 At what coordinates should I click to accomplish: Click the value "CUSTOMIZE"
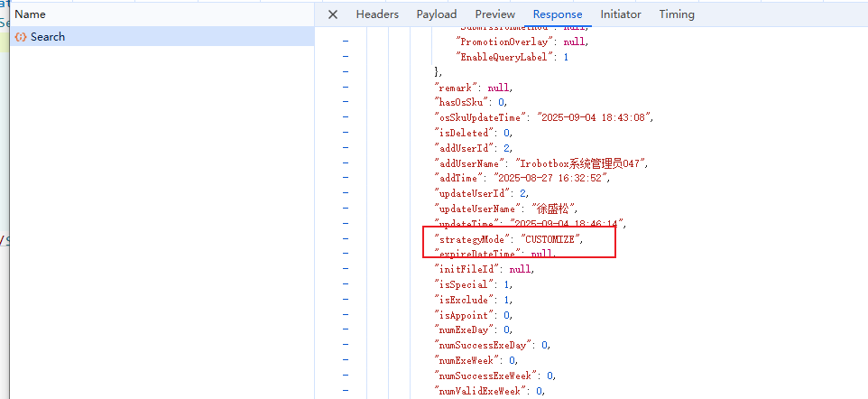click(x=549, y=239)
